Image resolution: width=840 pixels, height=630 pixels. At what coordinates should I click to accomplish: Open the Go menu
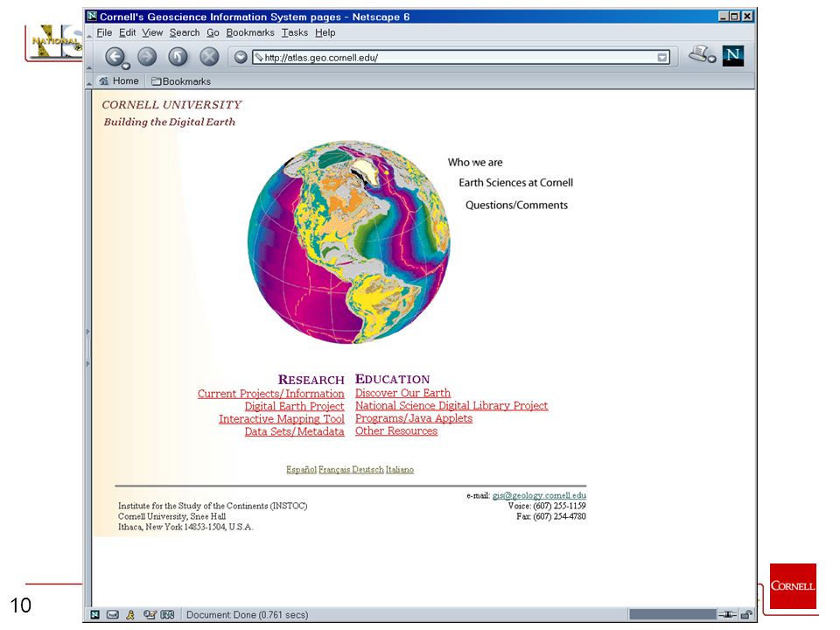point(213,32)
